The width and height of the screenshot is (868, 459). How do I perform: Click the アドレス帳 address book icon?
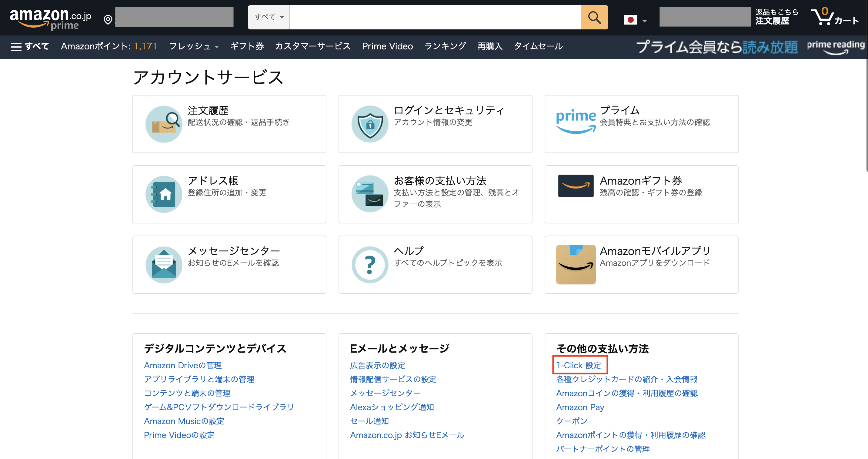[164, 194]
